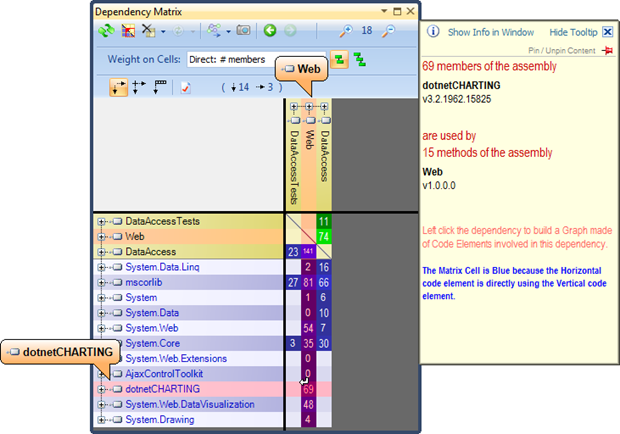
Task: Click the cell with value 81
Action: click(308, 283)
